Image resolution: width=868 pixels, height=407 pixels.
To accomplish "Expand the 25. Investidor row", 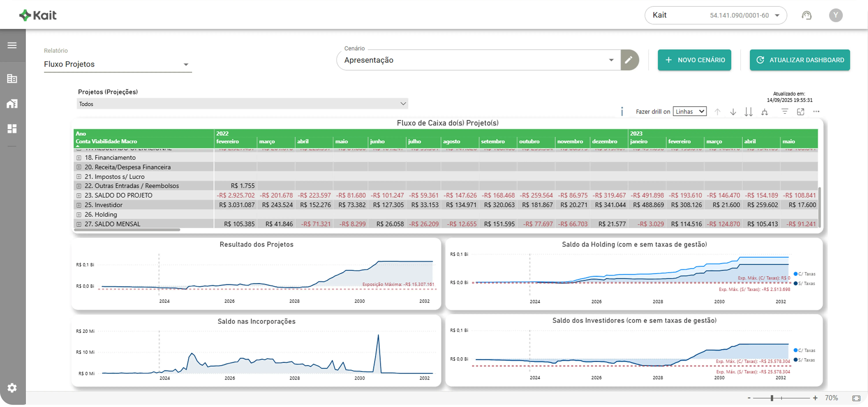I will 79,205.
